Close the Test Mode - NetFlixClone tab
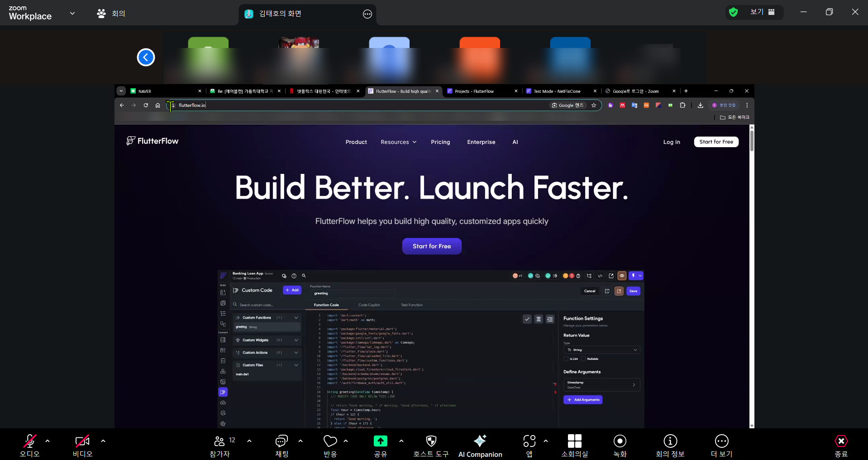The height and width of the screenshot is (460, 868). coord(595,91)
